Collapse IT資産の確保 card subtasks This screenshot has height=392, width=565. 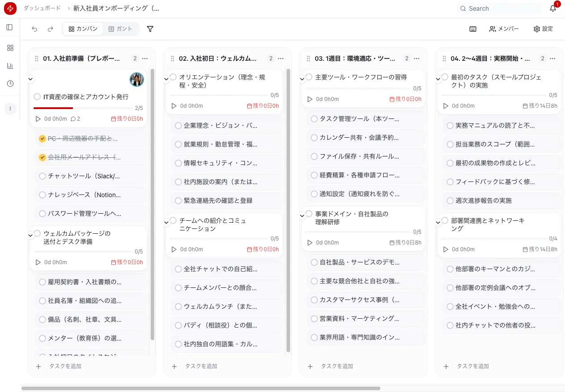pos(30,79)
